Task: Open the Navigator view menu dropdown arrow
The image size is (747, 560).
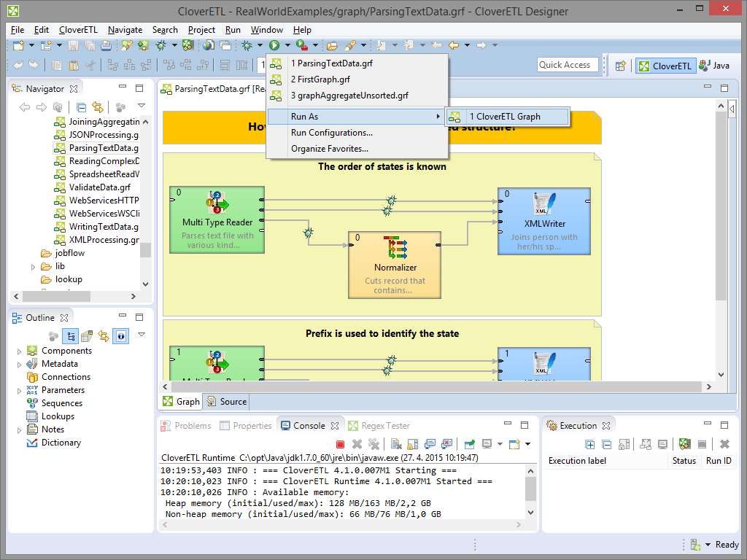Action: [x=141, y=106]
